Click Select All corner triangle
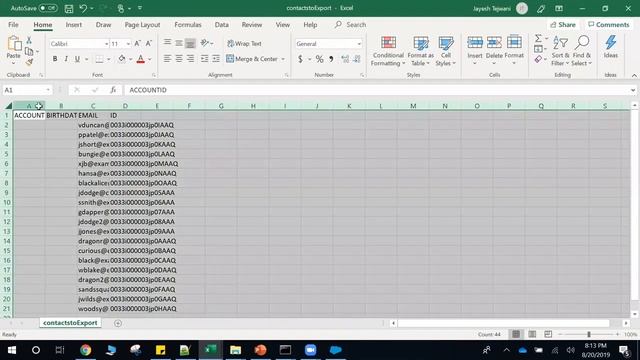The height and width of the screenshot is (360, 640). 8,106
